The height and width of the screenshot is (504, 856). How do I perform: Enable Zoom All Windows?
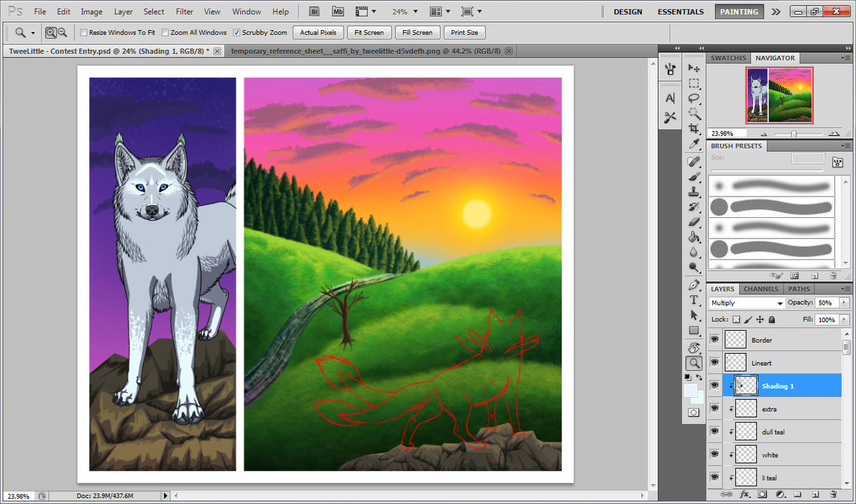pyautogui.click(x=165, y=32)
